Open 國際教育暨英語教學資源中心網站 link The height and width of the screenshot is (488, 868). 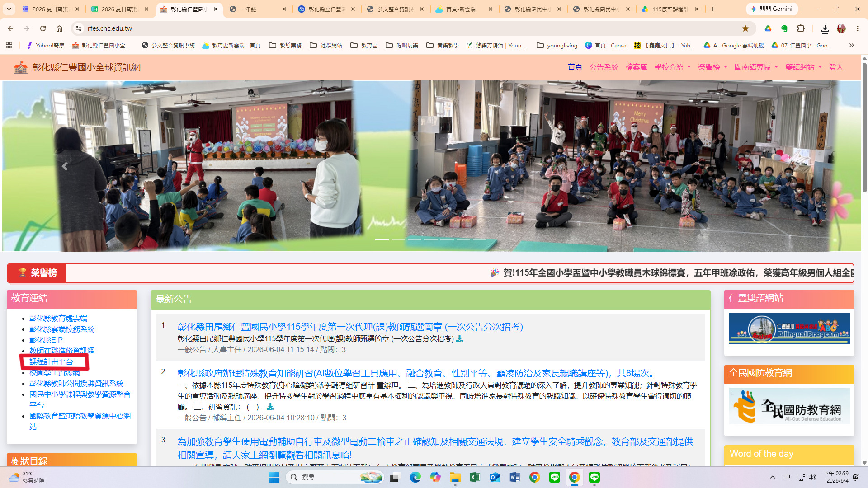(80, 422)
